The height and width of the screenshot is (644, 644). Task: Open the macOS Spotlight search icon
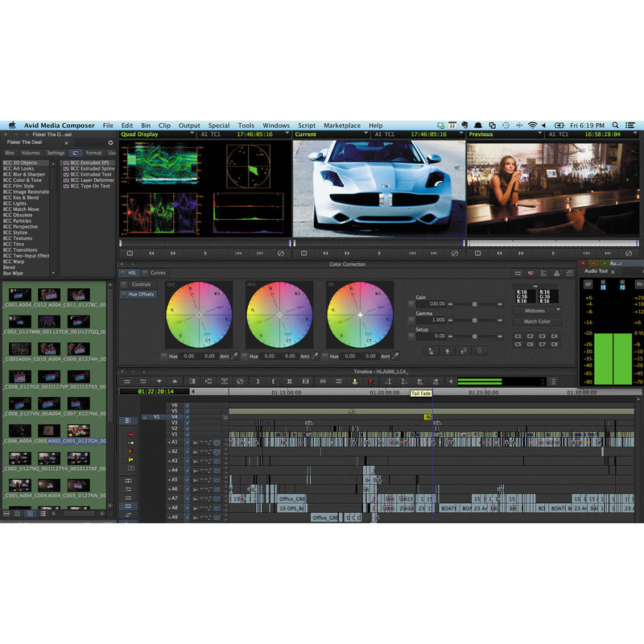coord(615,126)
